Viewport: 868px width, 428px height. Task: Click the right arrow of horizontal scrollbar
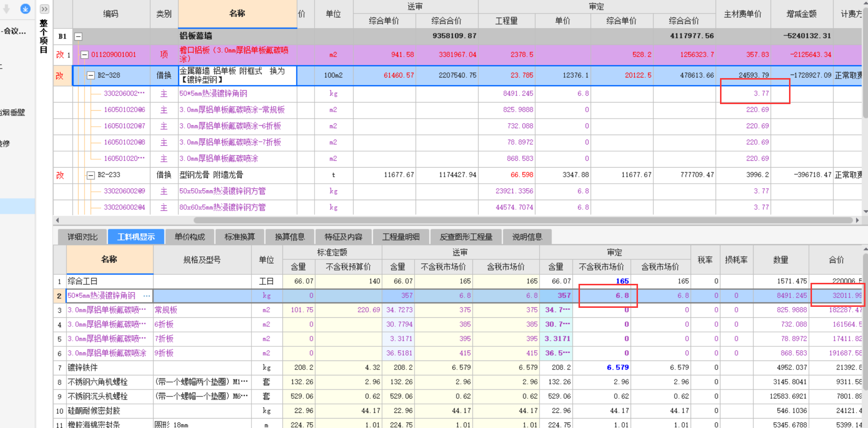pyautogui.click(x=857, y=220)
